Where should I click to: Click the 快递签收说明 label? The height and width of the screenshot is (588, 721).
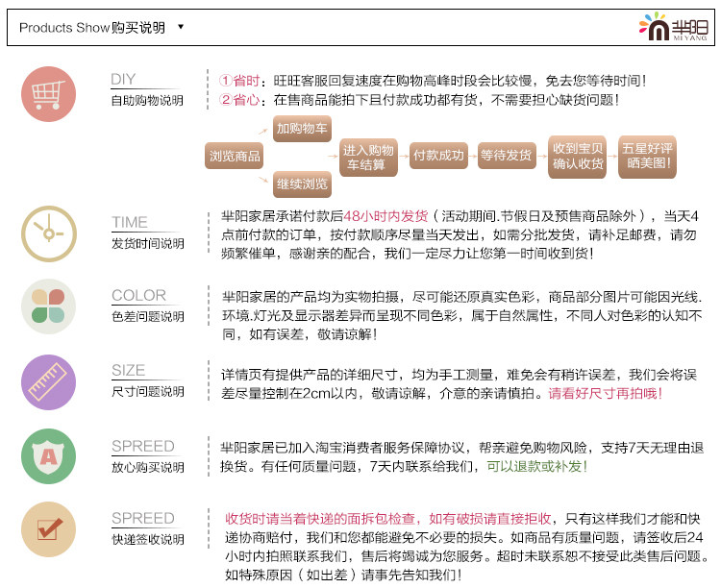tap(148, 540)
